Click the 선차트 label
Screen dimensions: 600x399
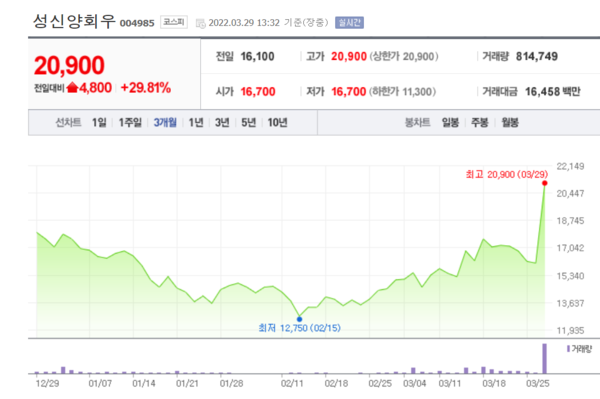pos(68,122)
